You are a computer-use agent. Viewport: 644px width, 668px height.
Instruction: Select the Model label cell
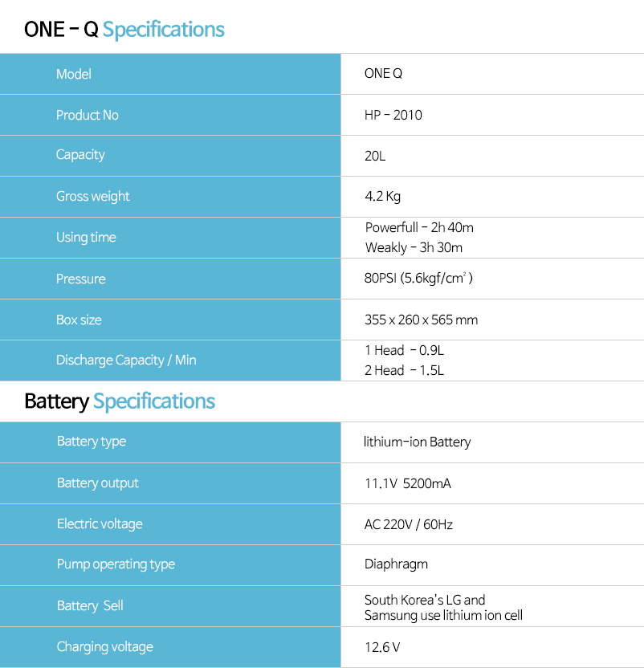(x=170, y=74)
